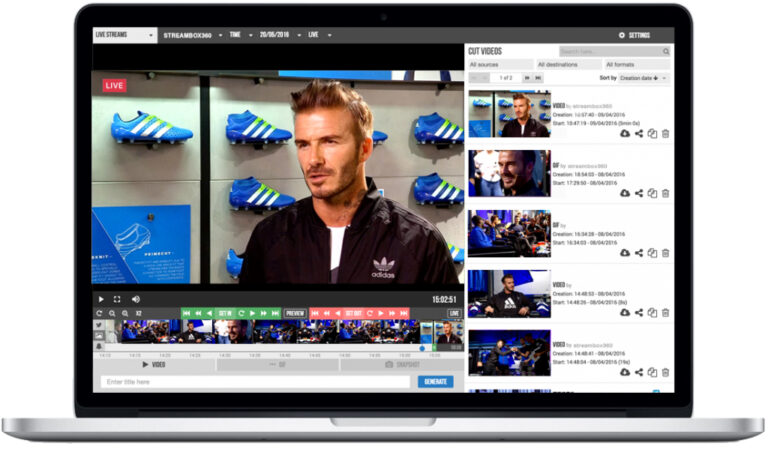Open Sort by Creation date dropdown
This screenshot has height=452, width=768.
point(644,78)
